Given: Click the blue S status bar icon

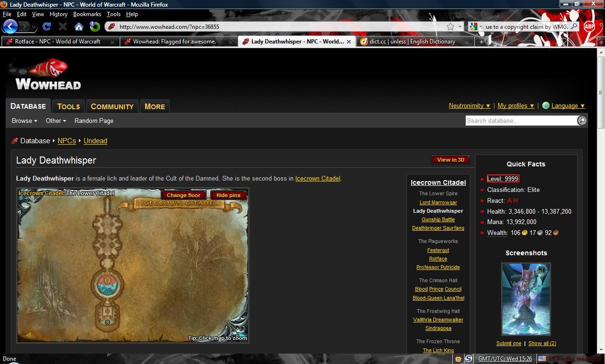Looking at the screenshot, I should 468,359.
